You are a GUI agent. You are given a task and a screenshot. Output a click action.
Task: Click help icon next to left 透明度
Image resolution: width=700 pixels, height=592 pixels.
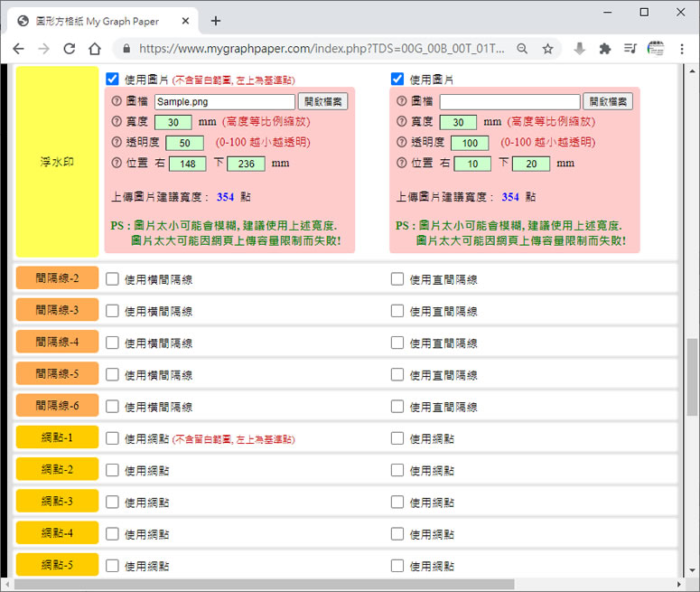(117, 142)
